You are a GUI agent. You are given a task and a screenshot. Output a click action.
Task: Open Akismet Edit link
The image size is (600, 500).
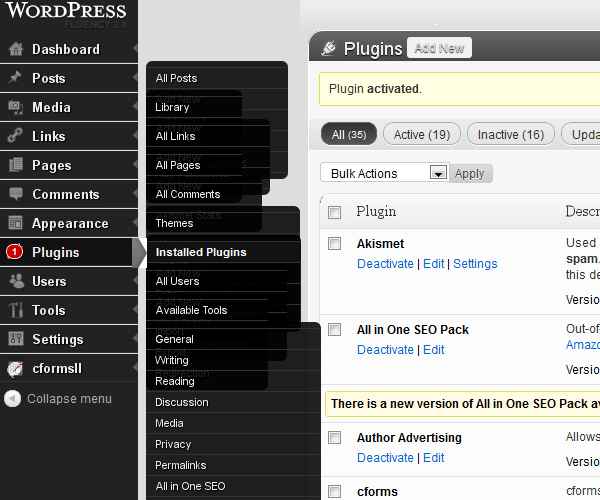coord(434,264)
